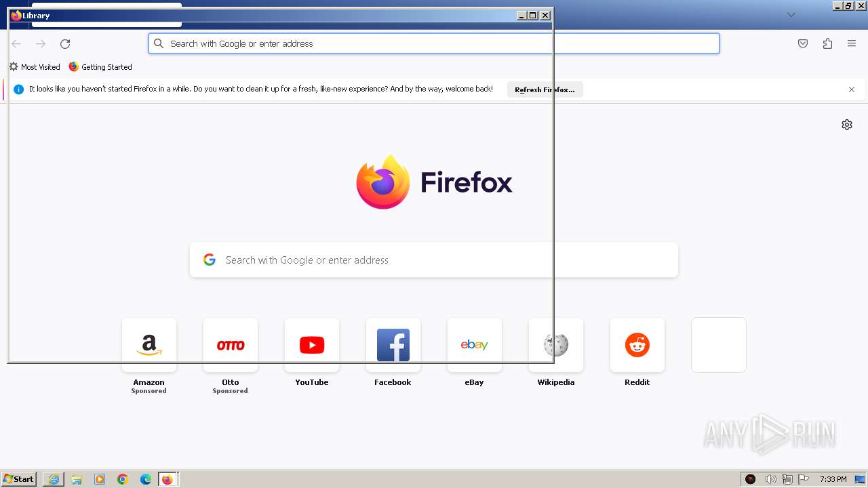This screenshot has height=488, width=868.
Task: Select Firefox taskbar button
Action: (168, 479)
